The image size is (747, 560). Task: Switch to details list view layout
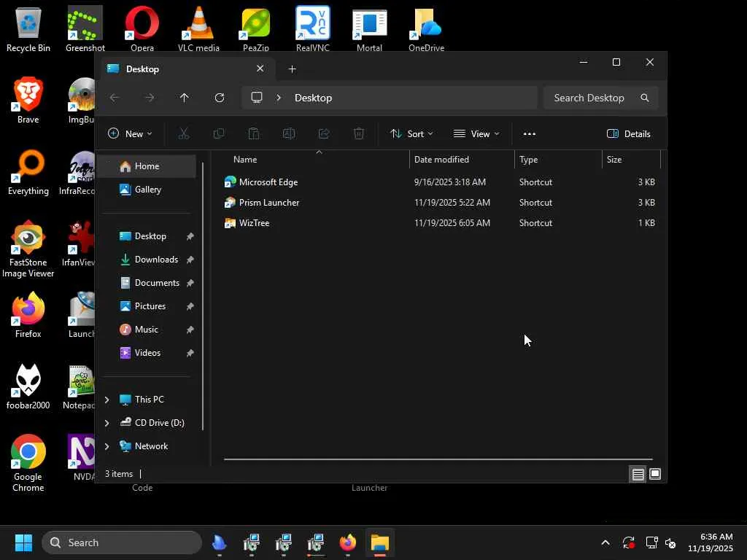click(x=638, y=475)
